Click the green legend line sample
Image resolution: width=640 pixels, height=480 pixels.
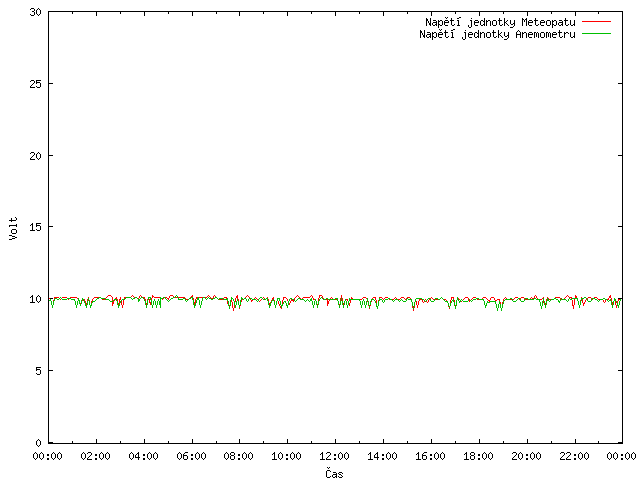pos(596,34)
